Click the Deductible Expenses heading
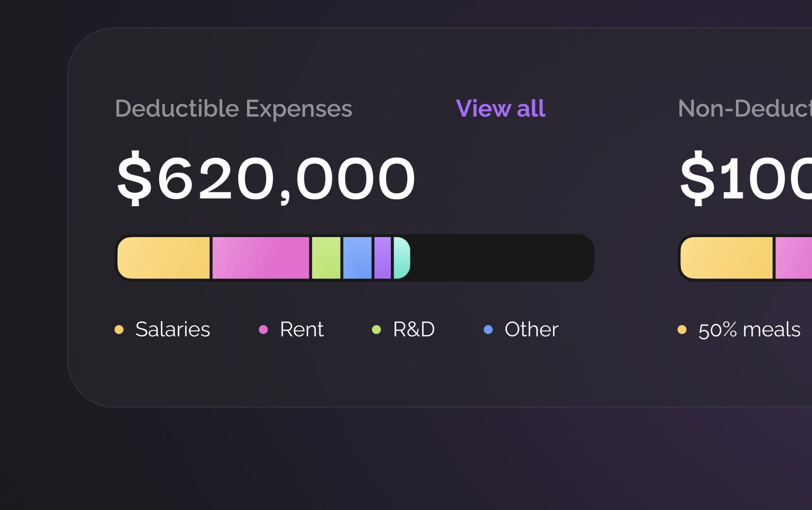812x510 pixels. click(x=233, y=108)
